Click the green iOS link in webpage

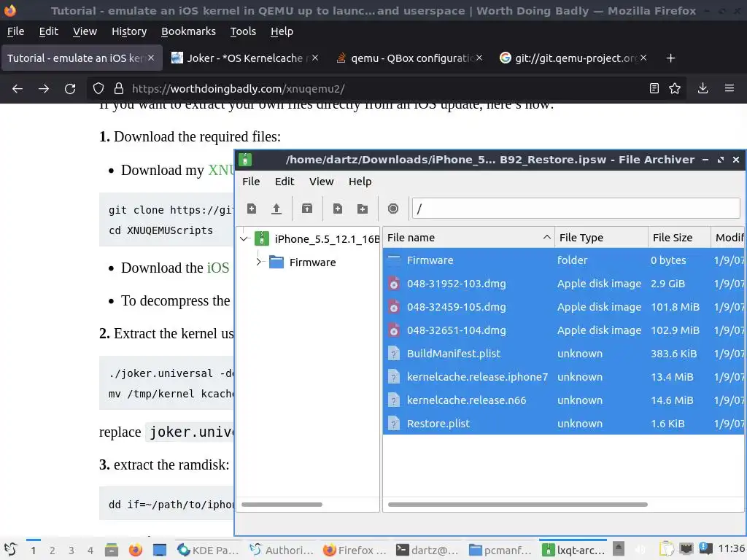[x=218, y=268]
